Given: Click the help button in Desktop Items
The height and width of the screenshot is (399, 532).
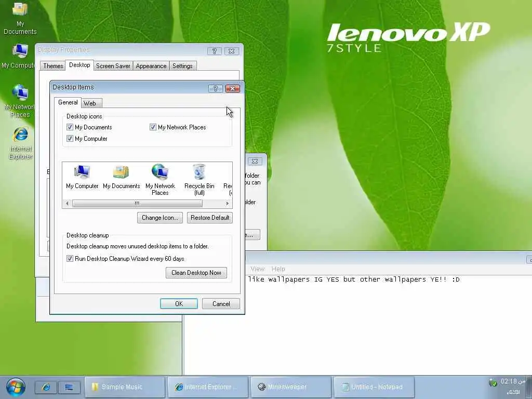Looking at the screenshot, I should tap(216, 88).
